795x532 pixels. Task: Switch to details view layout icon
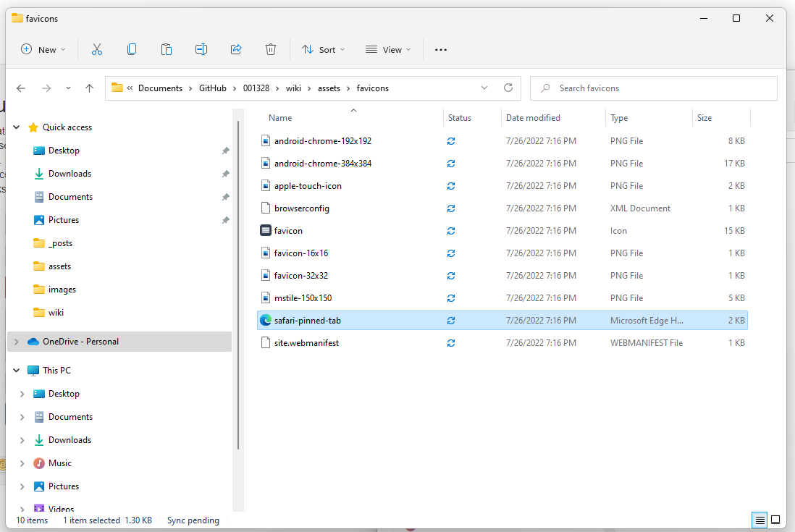pyautogui.click(x=760, y=520)
